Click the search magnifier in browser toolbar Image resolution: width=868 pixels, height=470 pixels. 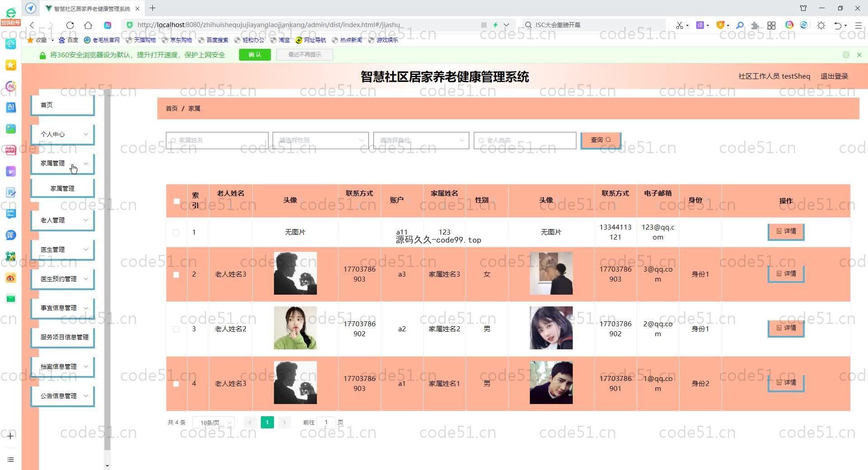click(740, 25)
